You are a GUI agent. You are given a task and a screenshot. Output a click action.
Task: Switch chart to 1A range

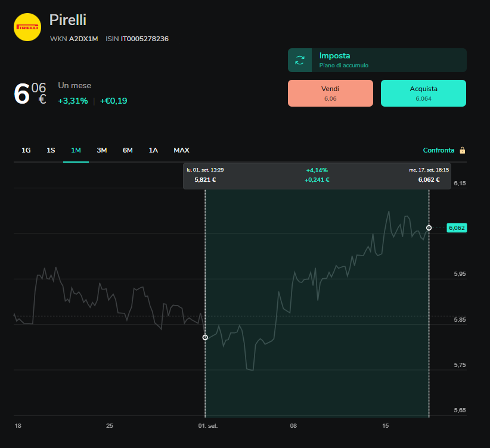153,150
